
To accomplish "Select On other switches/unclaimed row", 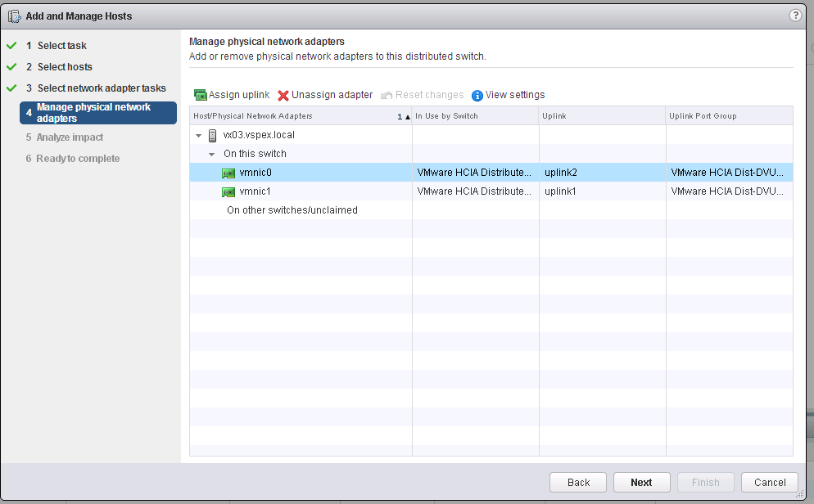I will pyautogui.click(x=491, y=210).
